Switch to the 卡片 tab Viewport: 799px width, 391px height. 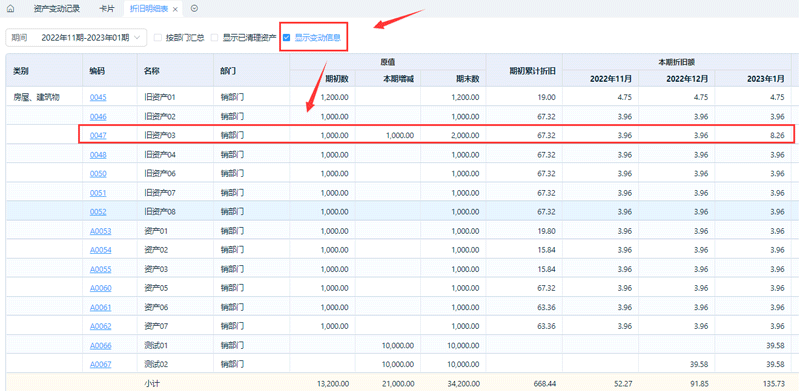[106, 9]
